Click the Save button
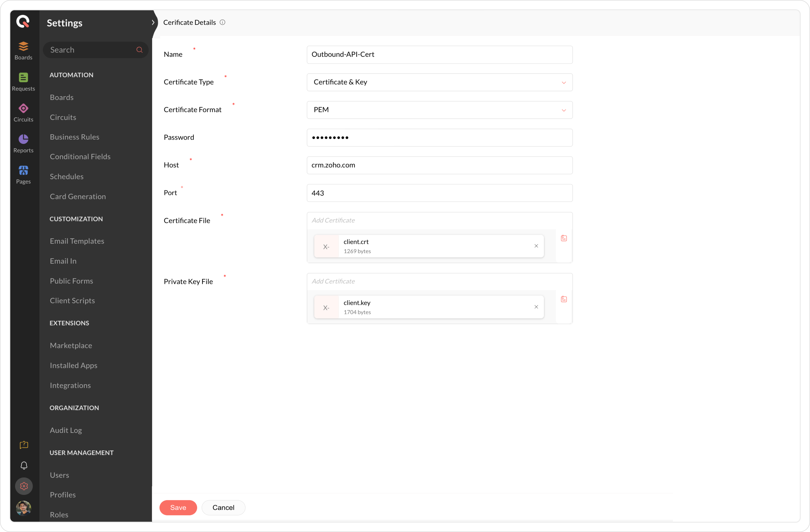This screenshot has height=532, width=810. pos(178,507)
